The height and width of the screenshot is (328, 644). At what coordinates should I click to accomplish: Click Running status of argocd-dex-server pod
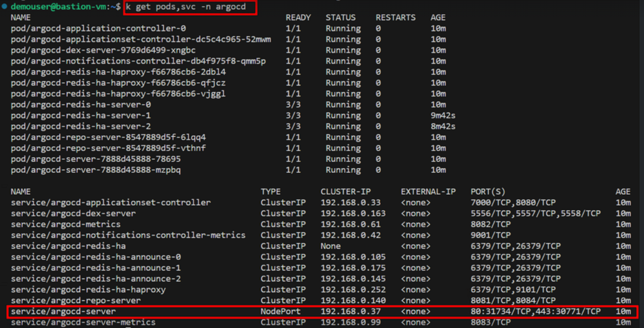tap(343, 50)
